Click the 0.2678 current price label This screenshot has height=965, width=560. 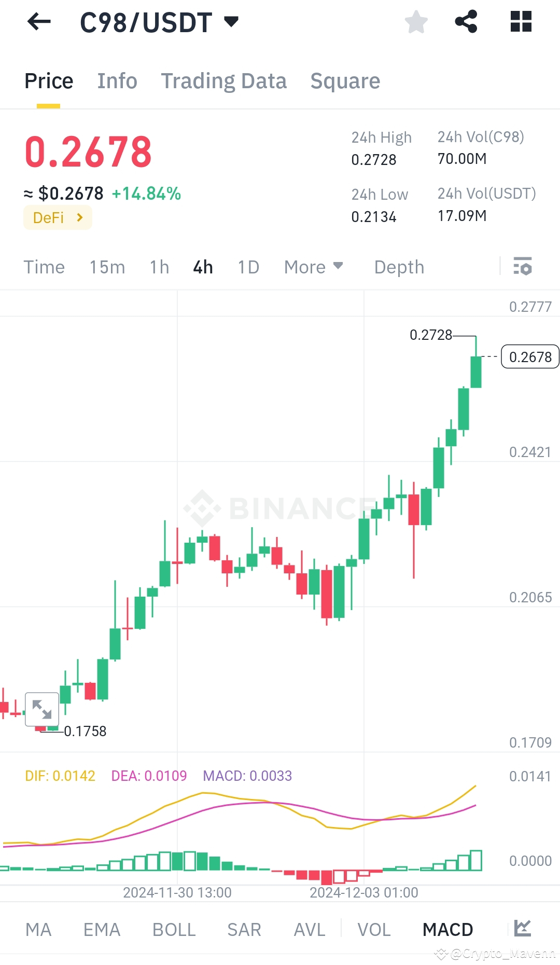(x=529, y=356)
